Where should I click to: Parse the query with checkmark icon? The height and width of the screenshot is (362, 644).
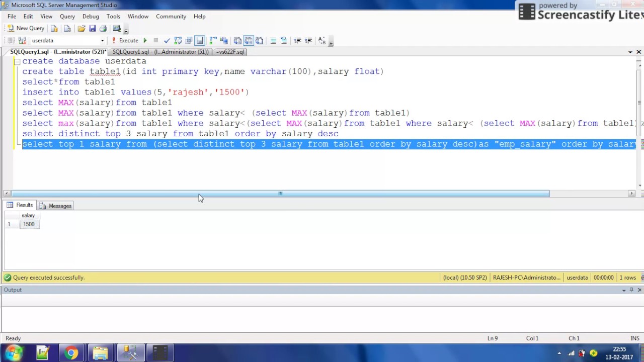[167, 41]
